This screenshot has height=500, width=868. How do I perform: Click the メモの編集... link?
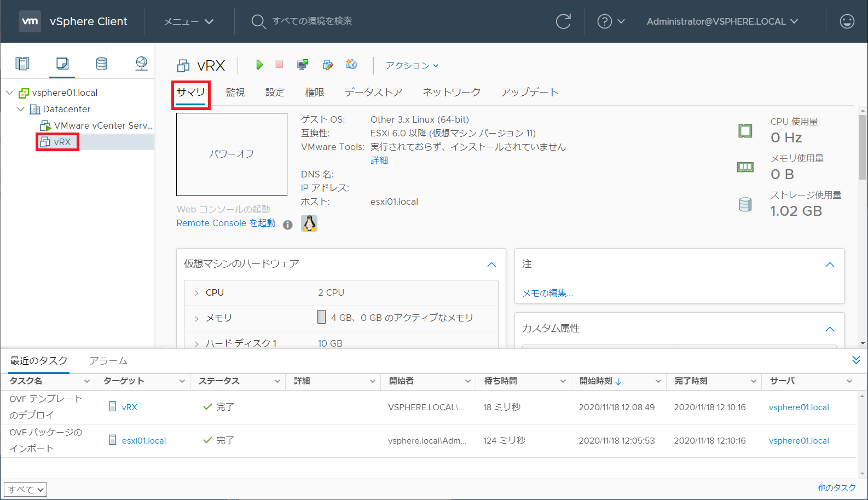click(547, 293)
